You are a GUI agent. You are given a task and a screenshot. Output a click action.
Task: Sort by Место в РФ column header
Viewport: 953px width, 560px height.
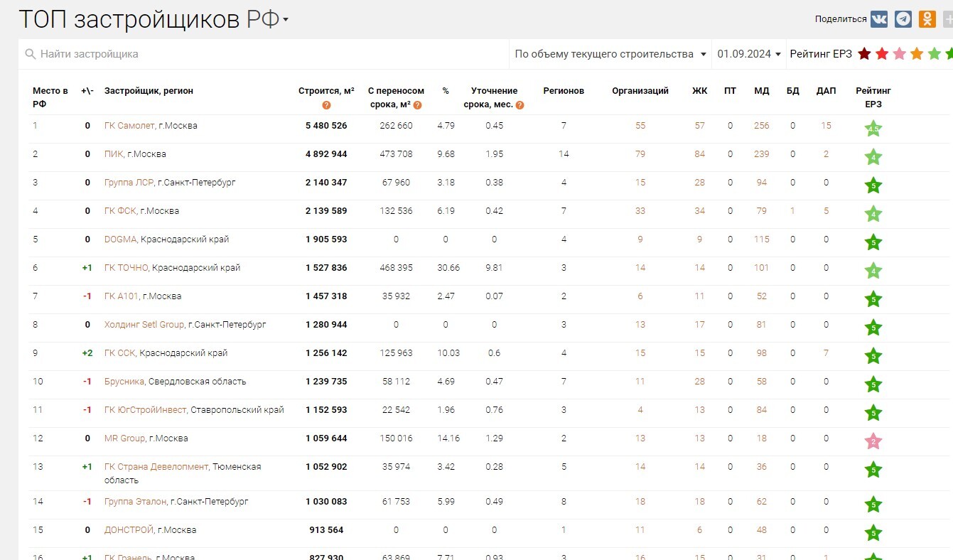click(x=50, y=97)
